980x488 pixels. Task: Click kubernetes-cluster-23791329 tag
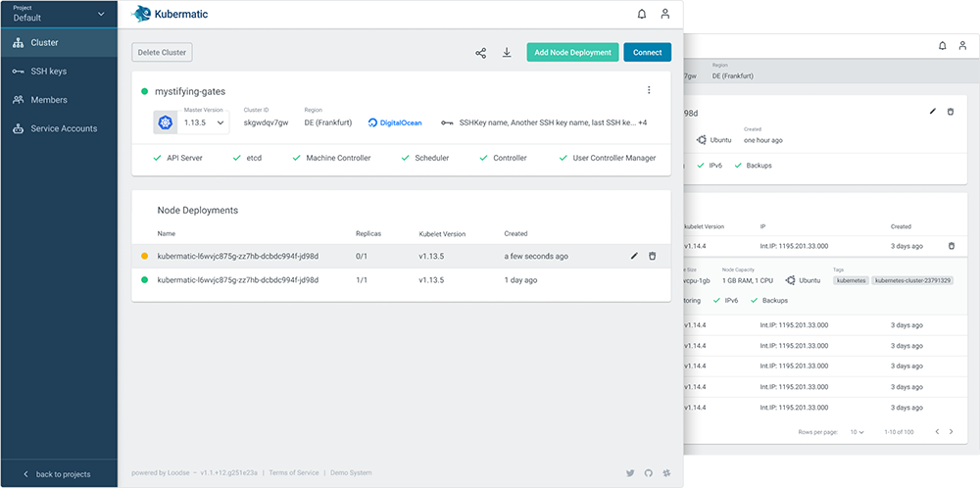pyautogui.click(x=912, y=280)
